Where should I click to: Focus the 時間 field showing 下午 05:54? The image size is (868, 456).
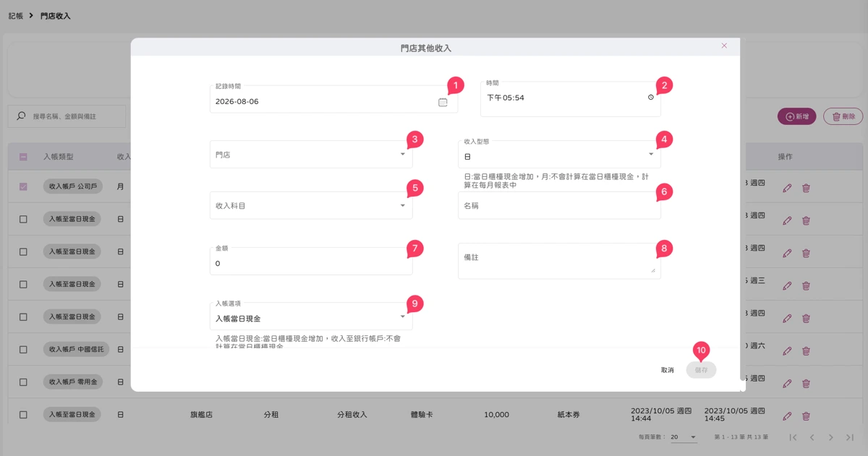[570, 98]
